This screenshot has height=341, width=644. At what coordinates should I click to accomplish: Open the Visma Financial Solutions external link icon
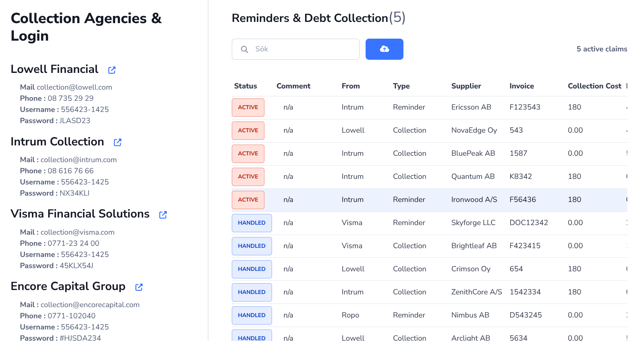click(x=163, y=215)
